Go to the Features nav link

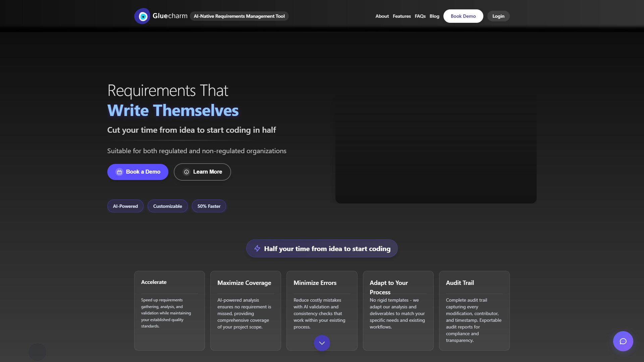[402, 16]
